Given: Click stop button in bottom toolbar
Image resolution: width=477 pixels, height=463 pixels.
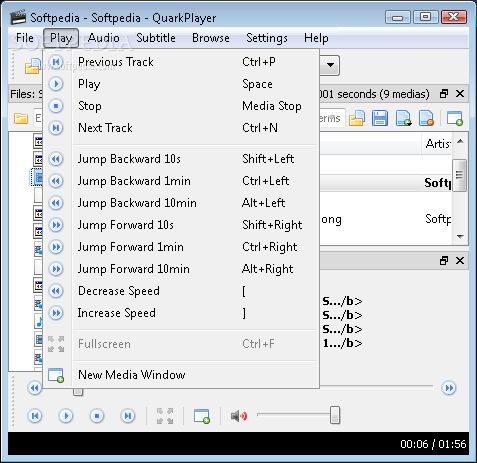Looking at the screenshot, I should pos(97,416).
